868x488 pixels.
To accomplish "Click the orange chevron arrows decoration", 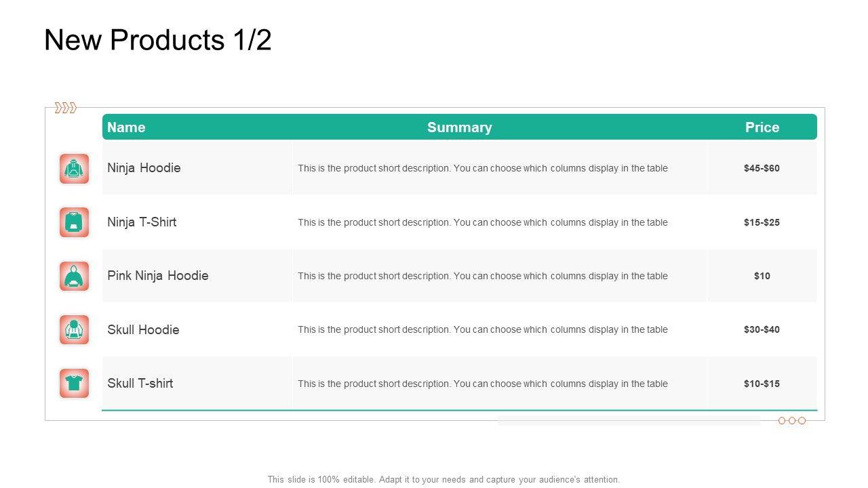I will click(x=65, y=108).
